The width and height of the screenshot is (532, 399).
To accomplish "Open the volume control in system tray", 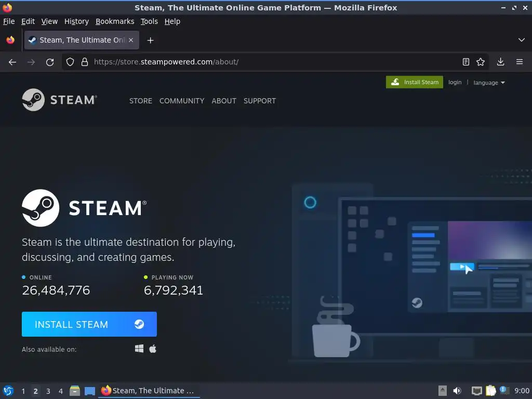I will tap(457, 391).
